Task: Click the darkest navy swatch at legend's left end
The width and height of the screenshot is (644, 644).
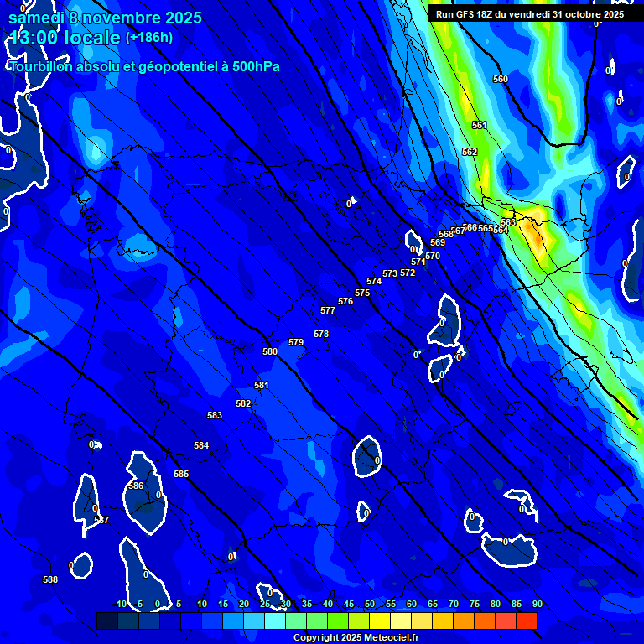Action: pos(107,621)
